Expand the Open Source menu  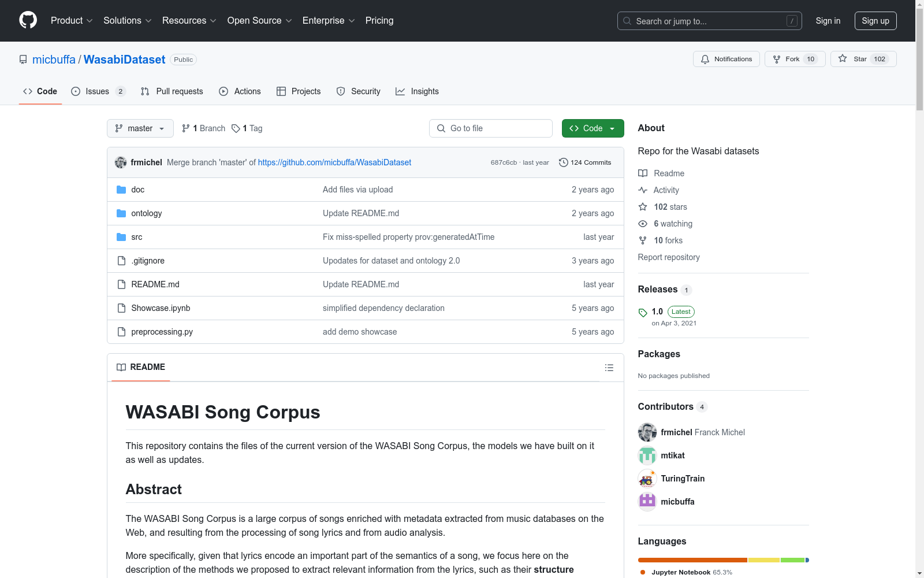(260, 20)
